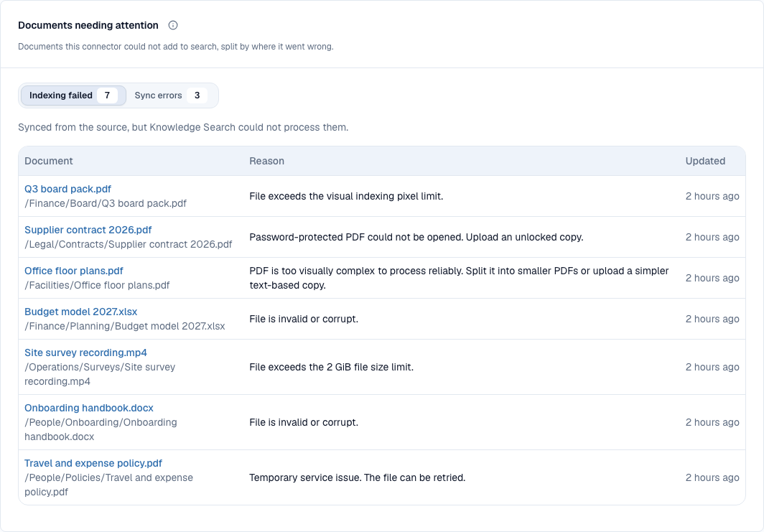764x532 pixels.
Task: Open Onboarding handbook.docx link
Action: click(x=89, y=409)
